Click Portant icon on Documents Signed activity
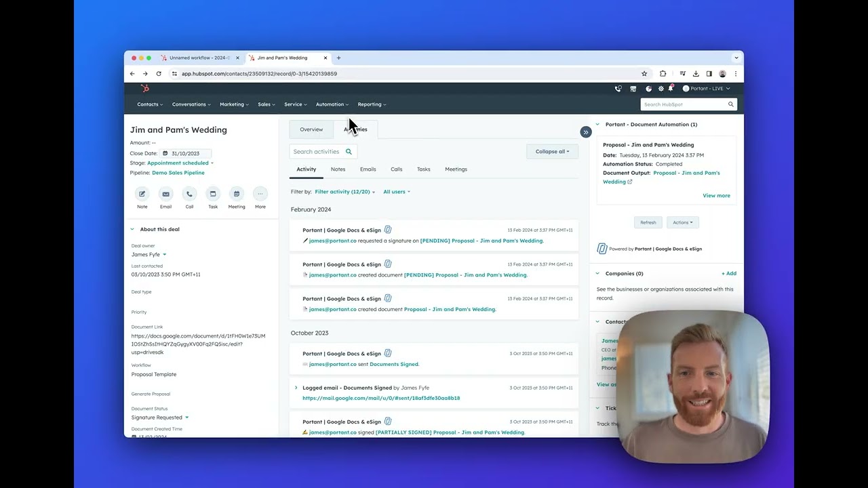The image size is (868, 488). 388,353
